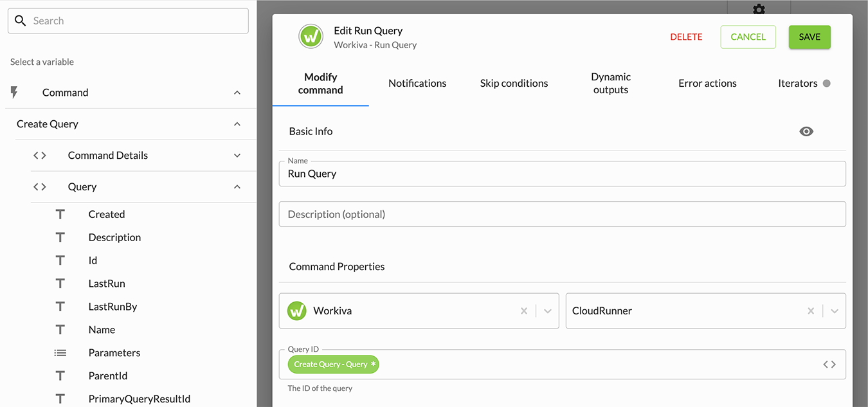
Task: Click into the variable Search field
Action: tap(128, 21)
